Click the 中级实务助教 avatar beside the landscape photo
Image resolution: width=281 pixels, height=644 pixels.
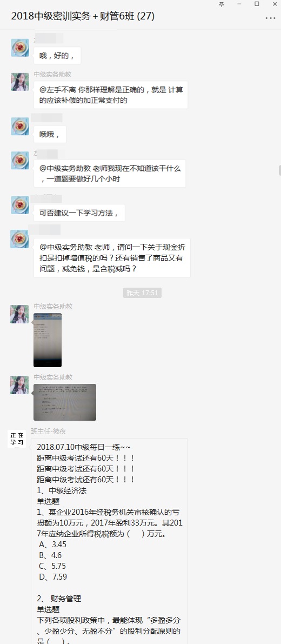pyautogui.click(x=19, y=385)
